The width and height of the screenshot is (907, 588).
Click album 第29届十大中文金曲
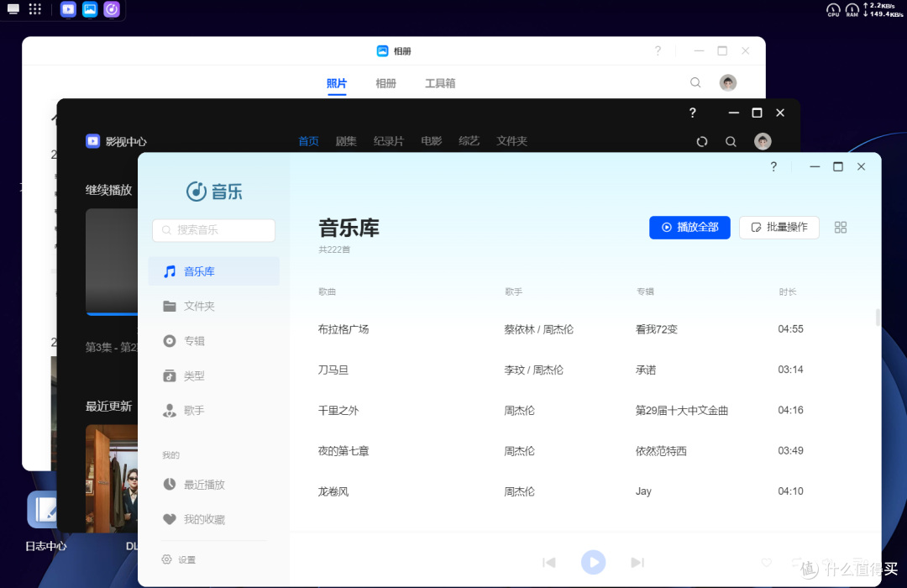coord(681,410)
